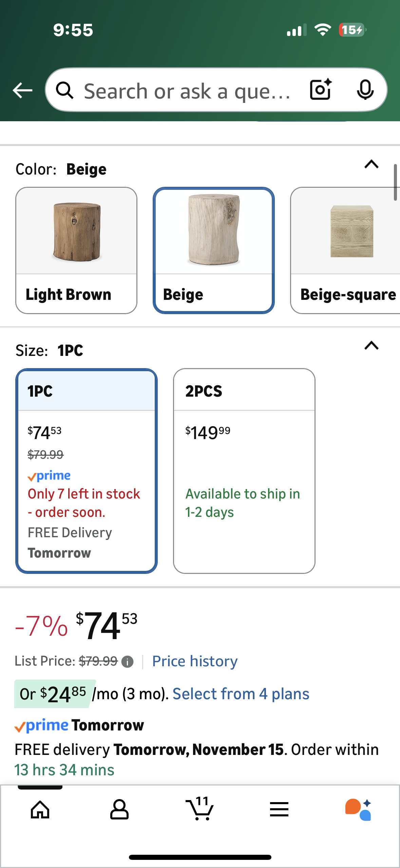Open the Home tab icon
The width and height of the screenshot is (400, 868).
coord(40,811)
